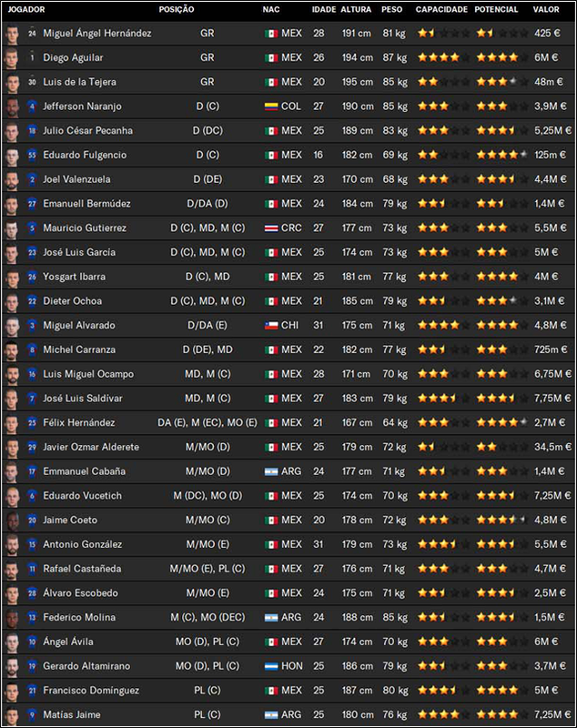
Task: Click shirt number 17 icon for Emmanuel Cabaña
Action: click(32, 471)
